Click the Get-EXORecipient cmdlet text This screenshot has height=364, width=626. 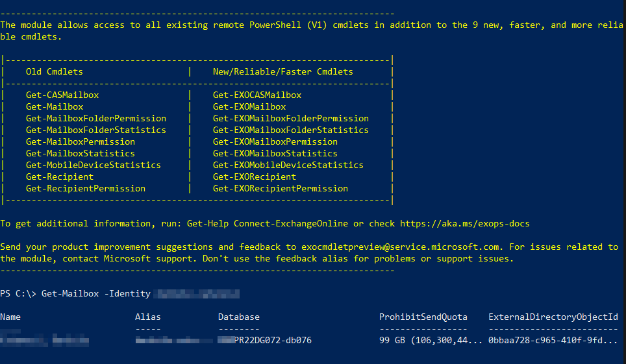tap(255, 177)
